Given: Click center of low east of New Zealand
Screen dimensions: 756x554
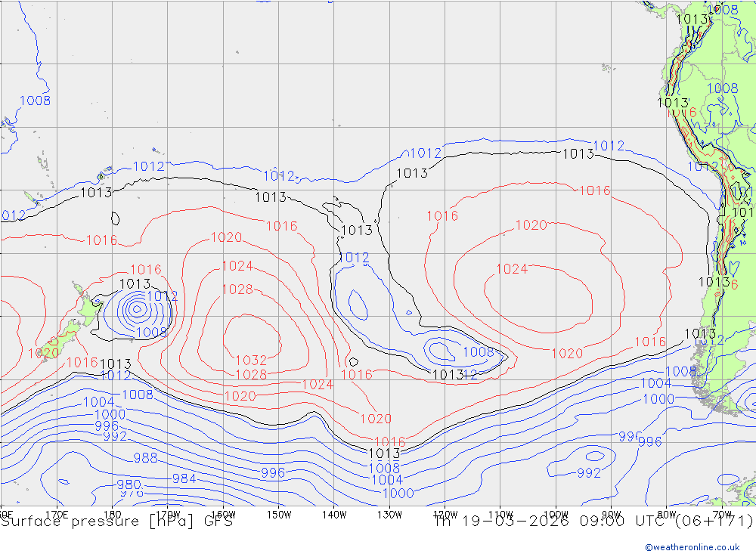Looking at the screenshot, I should coord(137,308).
